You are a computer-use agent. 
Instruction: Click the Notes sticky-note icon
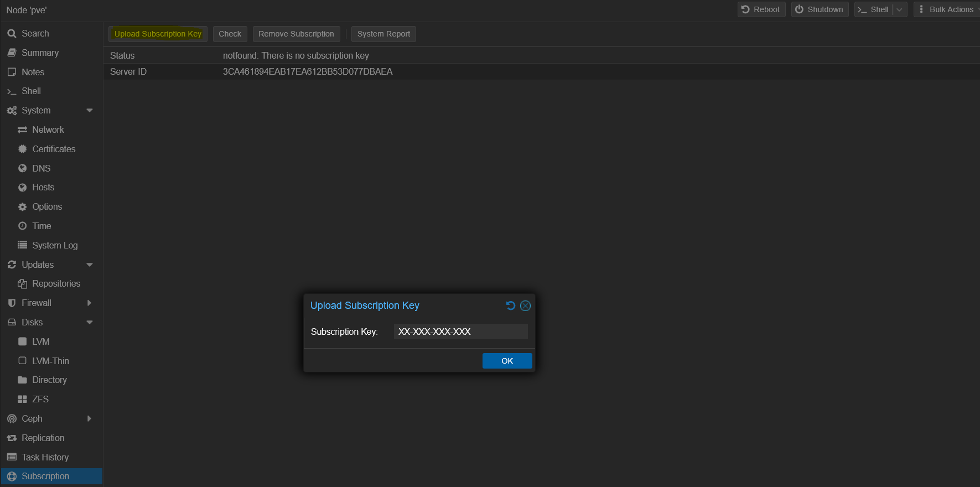[12, 72]
